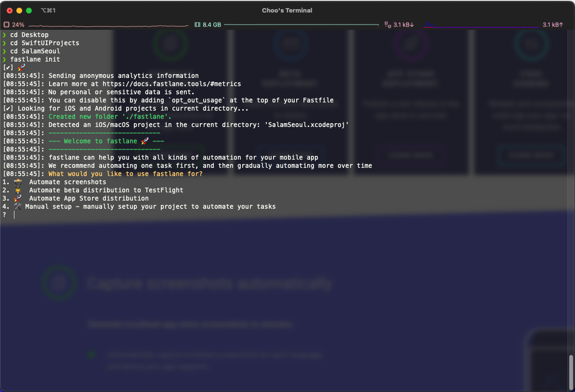Click the 'Welcome to fastlane' green text
Viewport: 575px width, 392px height.
pos(100,141)
